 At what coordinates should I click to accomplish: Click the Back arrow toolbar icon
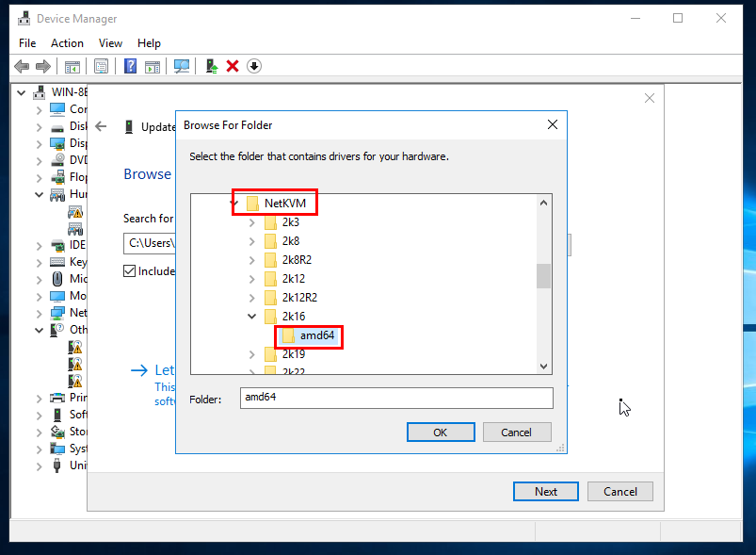coord(22,66)
